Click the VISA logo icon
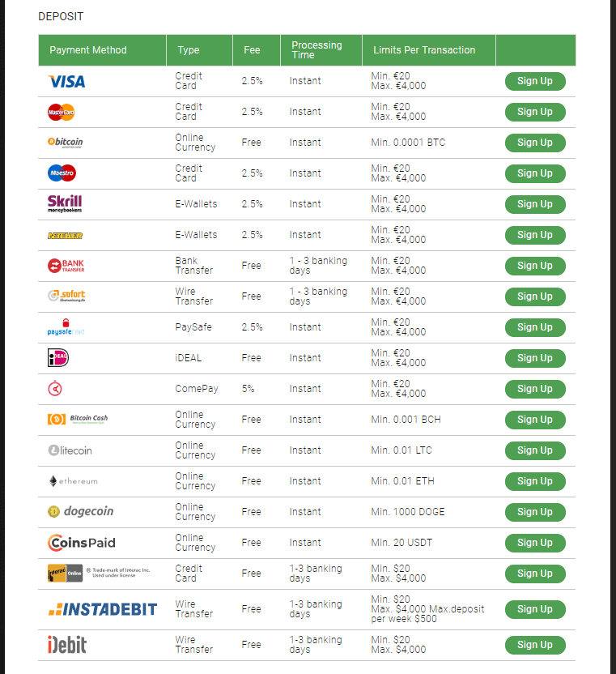 pyautogui.click(x=66, y=81)
